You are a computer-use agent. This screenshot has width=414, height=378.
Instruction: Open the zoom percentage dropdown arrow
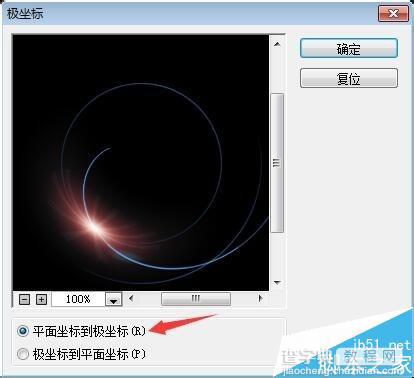[x=114, y=299]
